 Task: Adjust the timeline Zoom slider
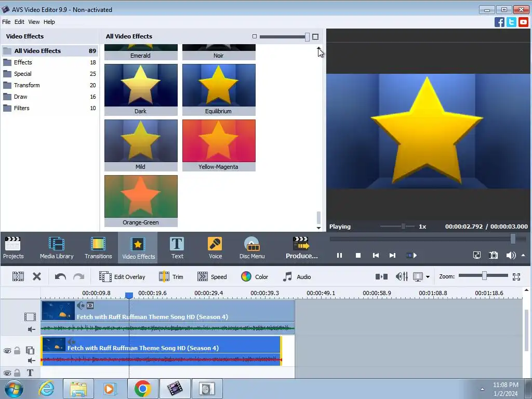coord(483,276)
